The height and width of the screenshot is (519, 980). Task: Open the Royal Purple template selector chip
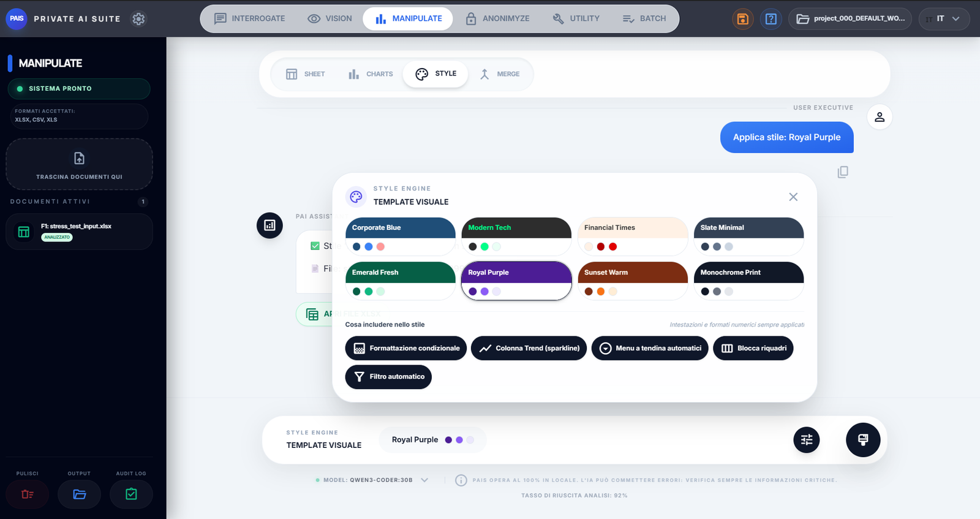(433, 440)
